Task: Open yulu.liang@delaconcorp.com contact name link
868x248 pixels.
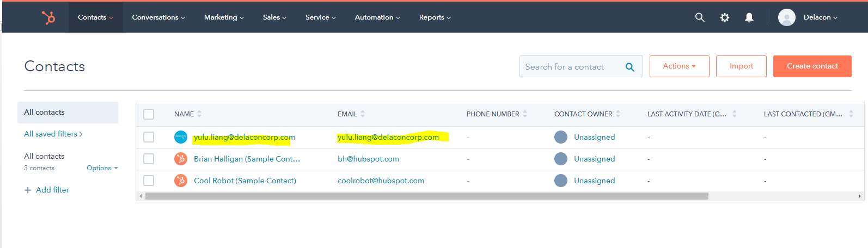Action: (x=244, y=137)
